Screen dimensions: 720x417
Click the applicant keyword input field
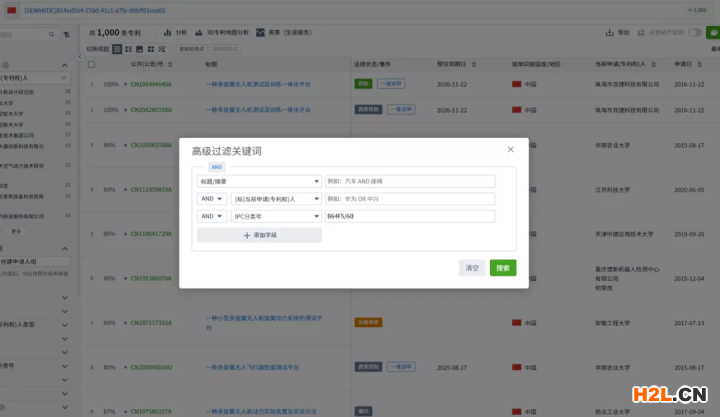pyautogui.click(x=410, y=199)
